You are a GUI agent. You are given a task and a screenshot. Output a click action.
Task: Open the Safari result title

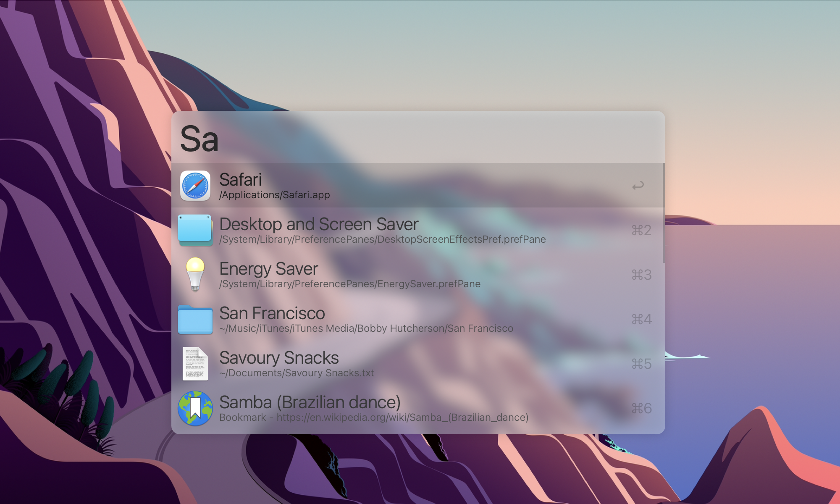coord(240,180)
